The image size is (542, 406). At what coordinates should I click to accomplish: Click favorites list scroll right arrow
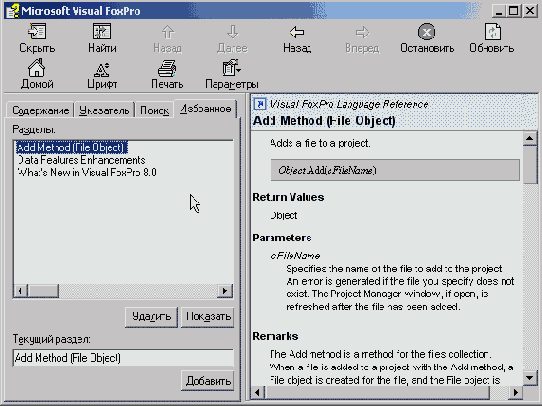pos(225,291)
